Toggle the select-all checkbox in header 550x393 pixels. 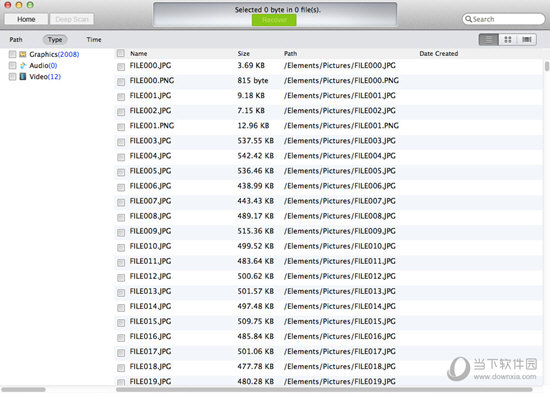click(121, 53)
